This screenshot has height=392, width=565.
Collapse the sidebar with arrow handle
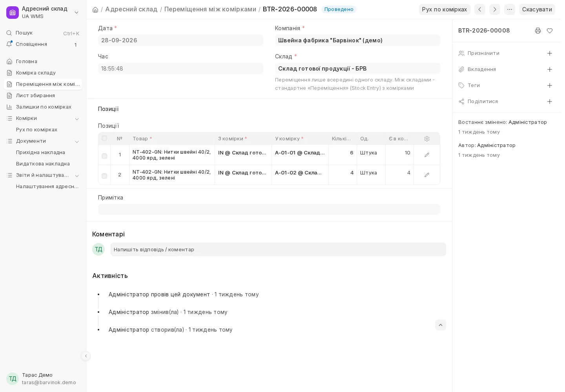86,356
